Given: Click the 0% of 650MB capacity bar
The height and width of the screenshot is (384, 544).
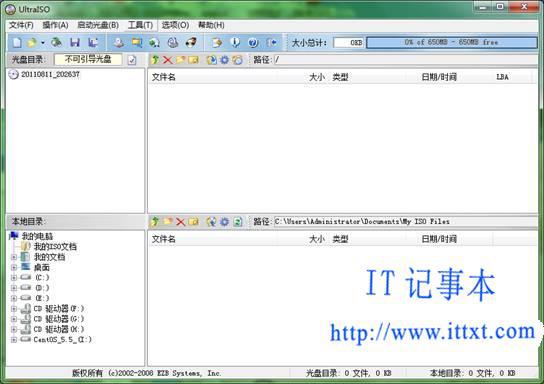Looking at the screenshot, I should pos(452,43).
